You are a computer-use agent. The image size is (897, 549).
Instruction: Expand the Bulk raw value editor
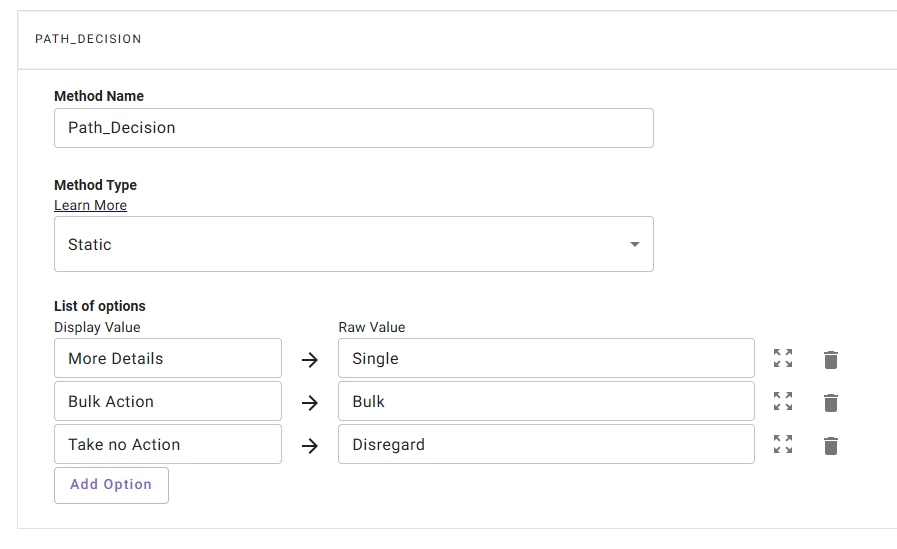click(x=783, y=402)
